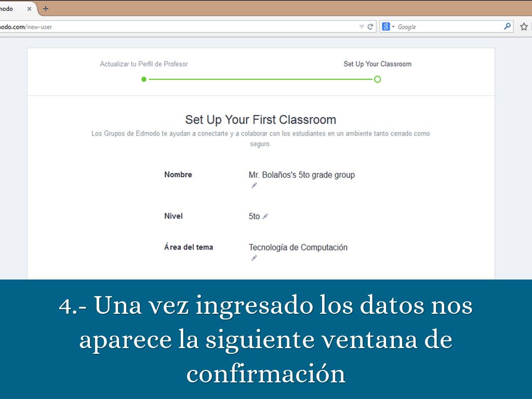
Task: Close the Edmodo browser tab
Action: click(x=29, y=9)
